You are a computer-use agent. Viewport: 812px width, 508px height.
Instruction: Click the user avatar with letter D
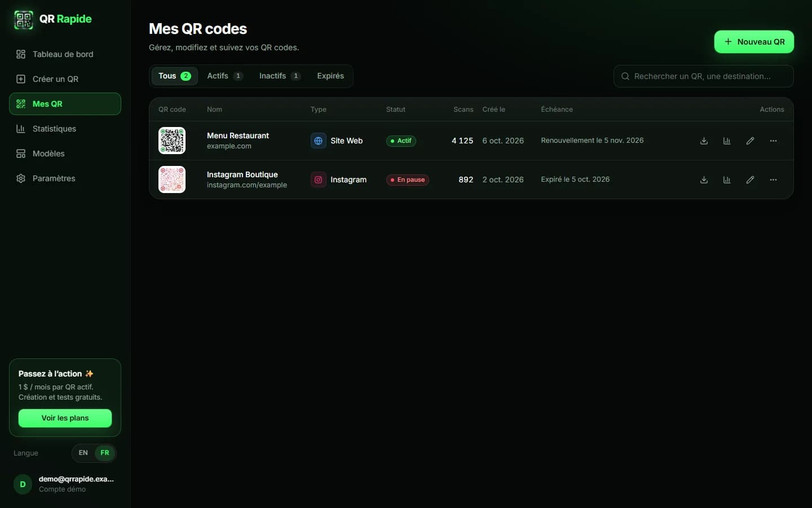point(23,484)
